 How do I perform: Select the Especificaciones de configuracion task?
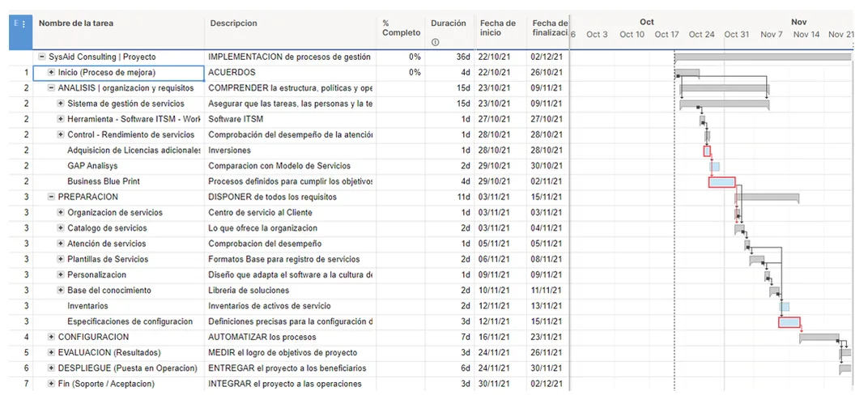click(130, 321)
